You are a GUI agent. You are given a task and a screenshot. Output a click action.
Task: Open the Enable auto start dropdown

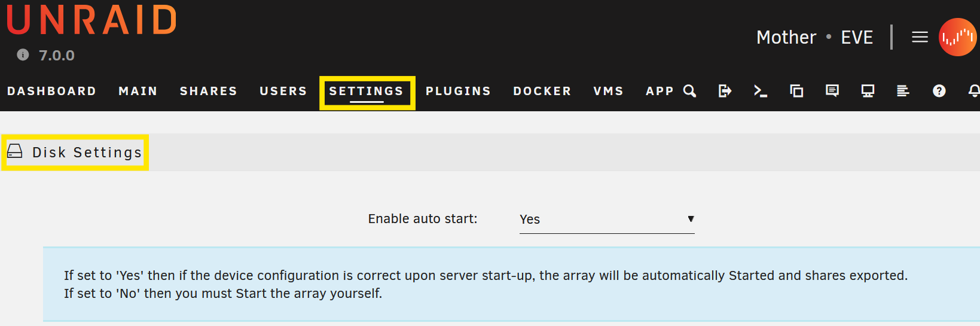607,220
